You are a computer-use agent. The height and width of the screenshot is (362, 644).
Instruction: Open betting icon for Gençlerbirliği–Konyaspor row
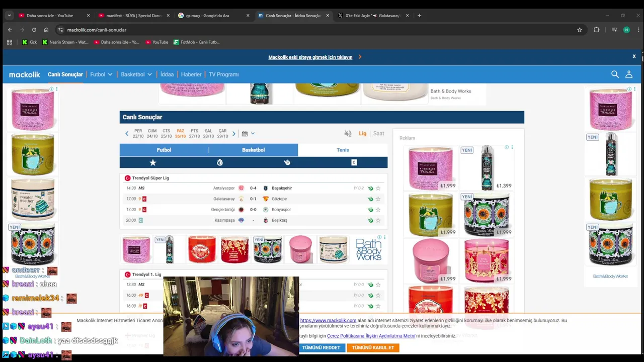click(370, 210)
